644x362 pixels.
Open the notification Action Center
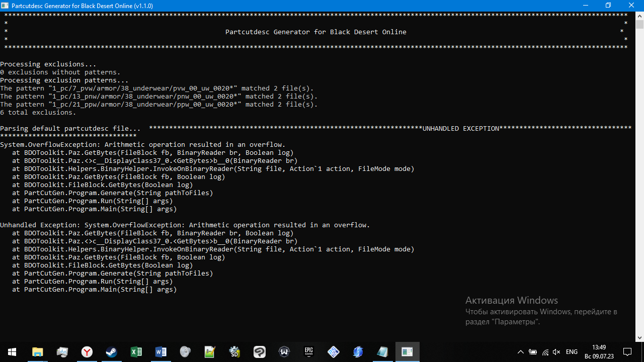(x=627, y=352)
